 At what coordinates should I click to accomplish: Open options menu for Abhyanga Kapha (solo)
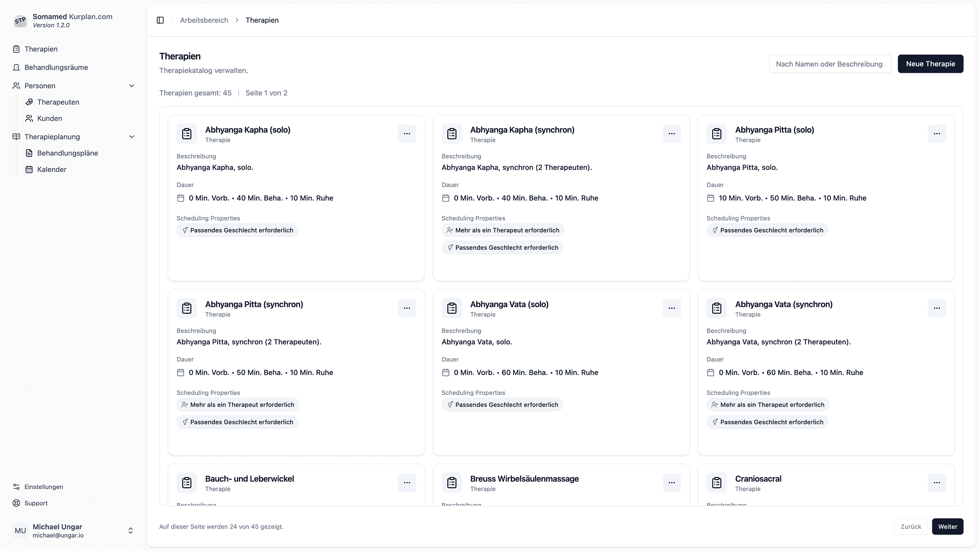click(407, 134)
